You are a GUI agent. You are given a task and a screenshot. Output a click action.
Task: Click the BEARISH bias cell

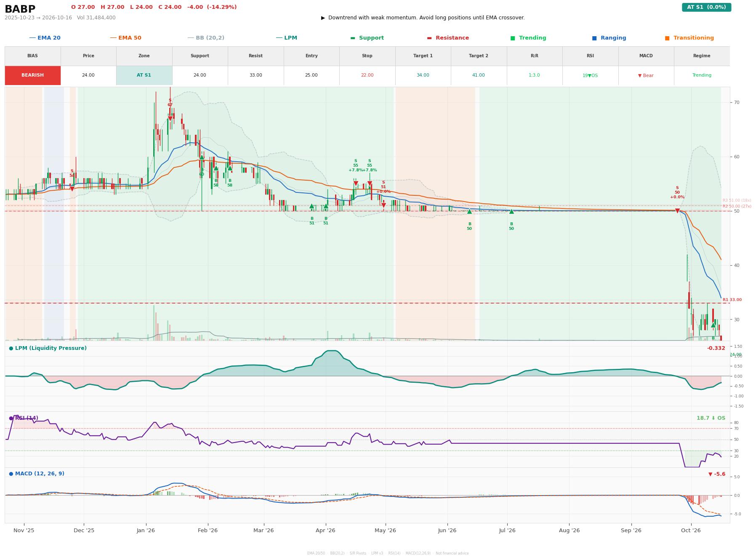[x=32, y=75]
